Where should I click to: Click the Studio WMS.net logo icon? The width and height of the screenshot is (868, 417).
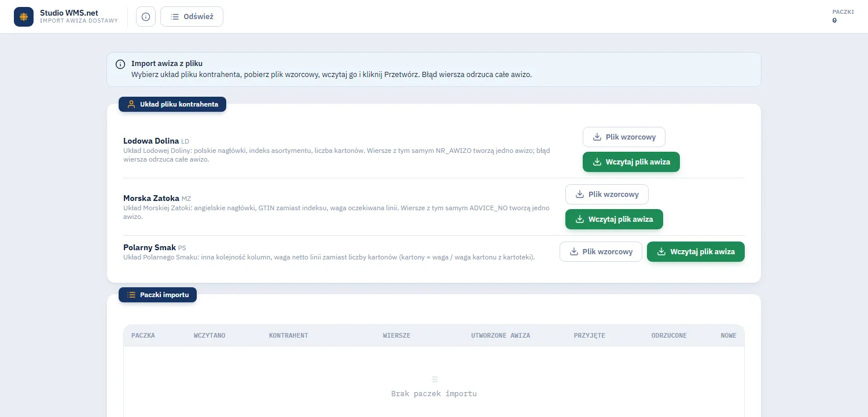[x=24, y=17]
